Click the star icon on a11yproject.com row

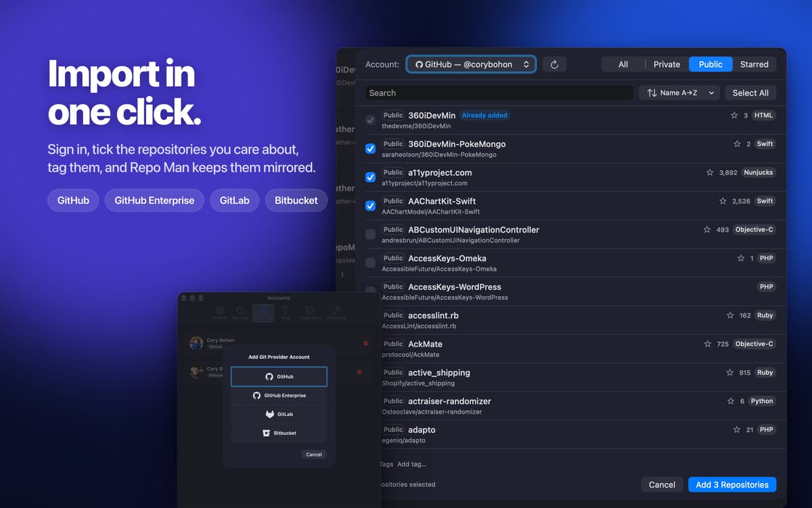pos(710,173)
